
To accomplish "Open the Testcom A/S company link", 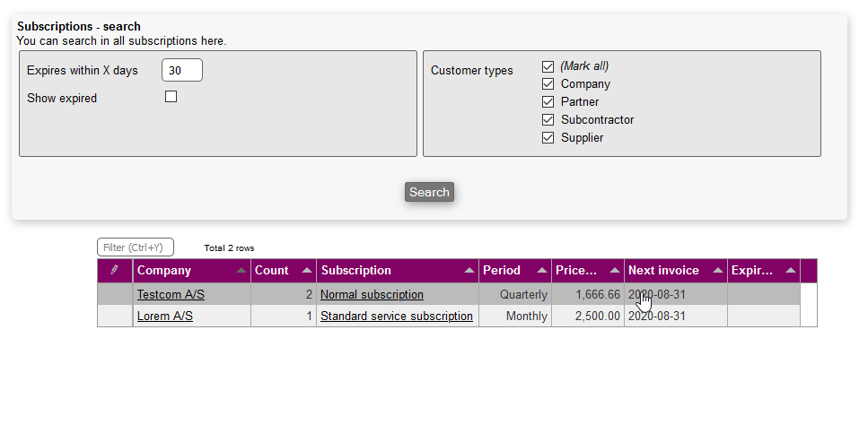I will pos(171,294).
